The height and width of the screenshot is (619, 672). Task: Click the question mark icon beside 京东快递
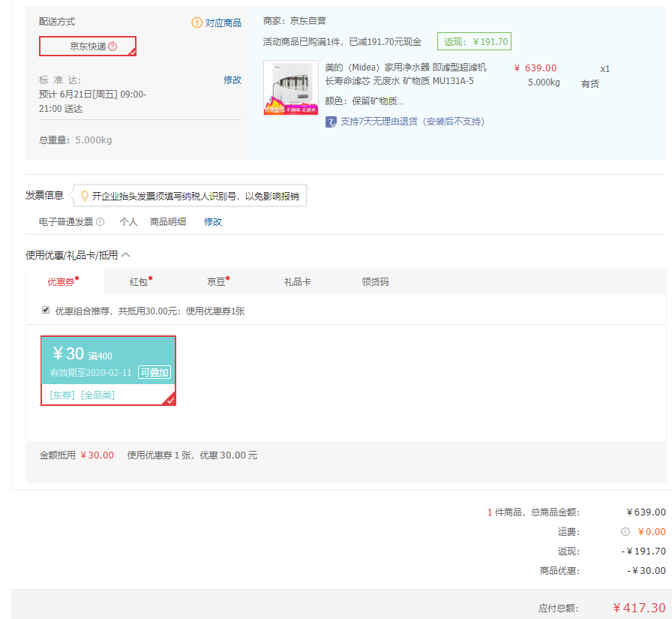coord(112,47)
